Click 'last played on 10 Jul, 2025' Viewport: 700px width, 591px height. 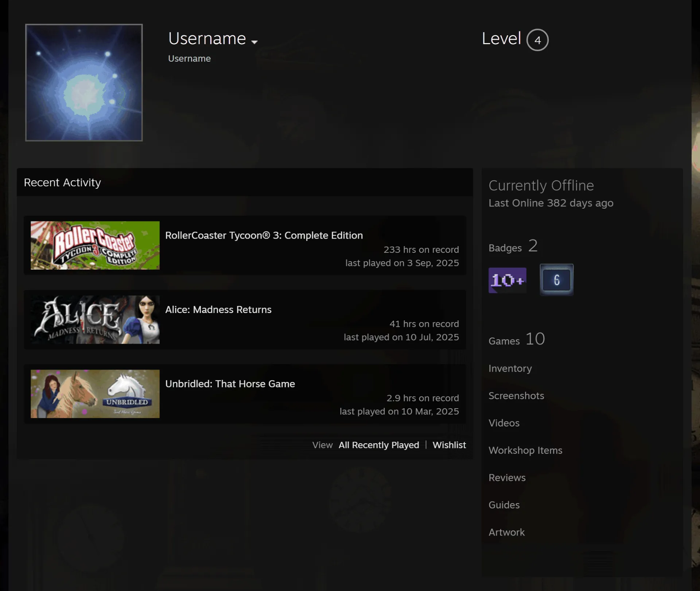[401, 337]
